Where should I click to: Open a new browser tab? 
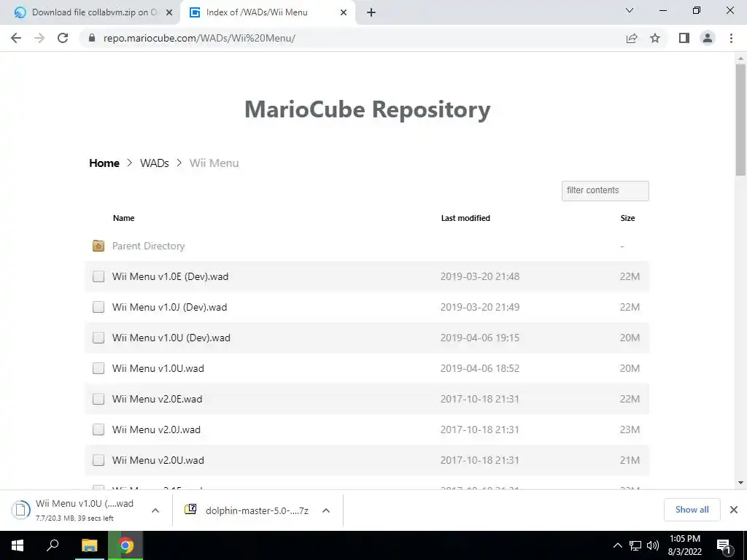tap(371, 12)
